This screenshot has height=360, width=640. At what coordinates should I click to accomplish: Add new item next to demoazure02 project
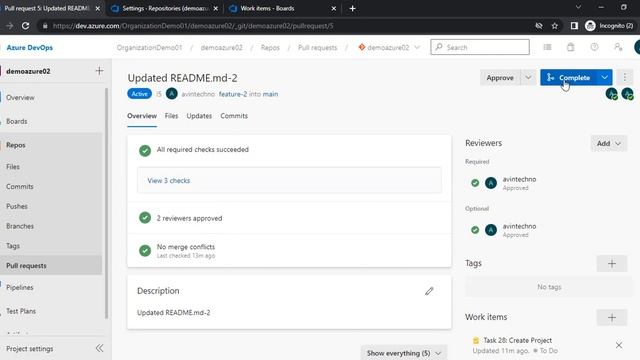(99, 71)
